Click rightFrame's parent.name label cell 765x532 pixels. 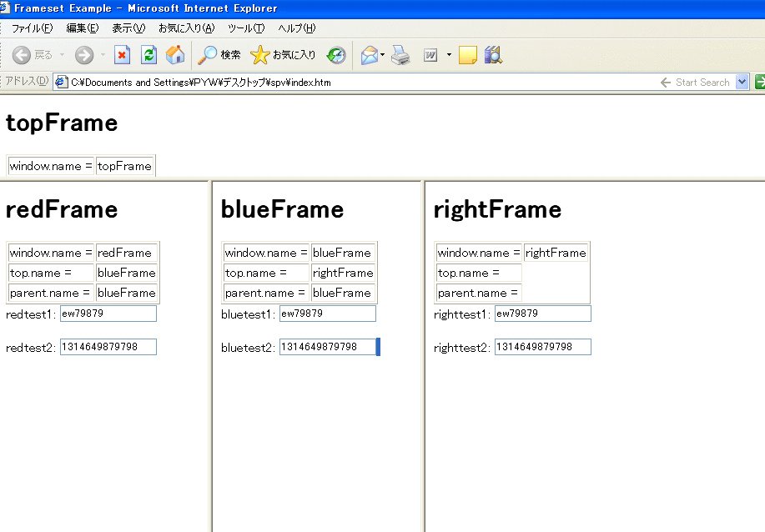[479, 293]
